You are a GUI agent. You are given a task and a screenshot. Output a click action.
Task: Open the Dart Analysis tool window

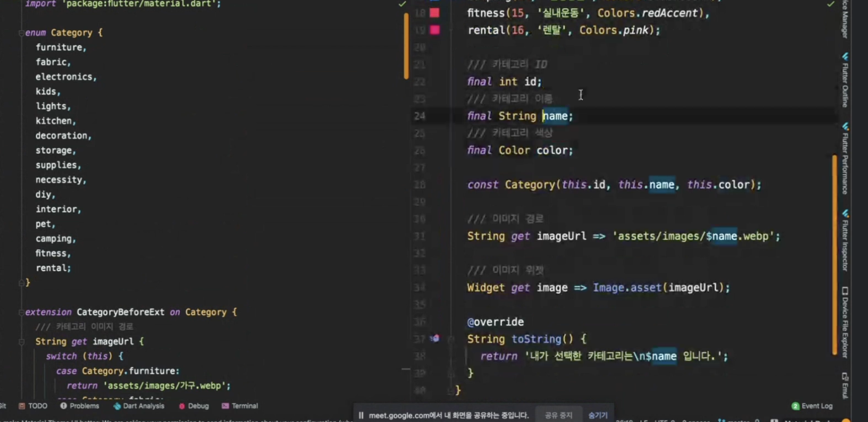tap(139, 406)
